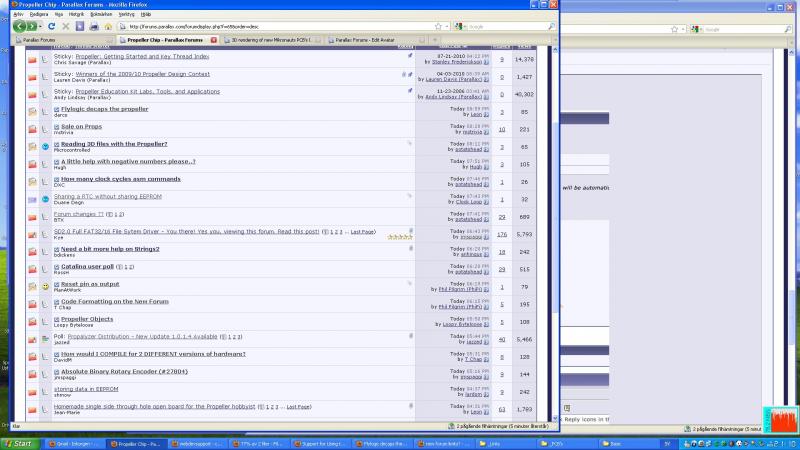Open the Bokmärken menu

(x=101, y=14)
